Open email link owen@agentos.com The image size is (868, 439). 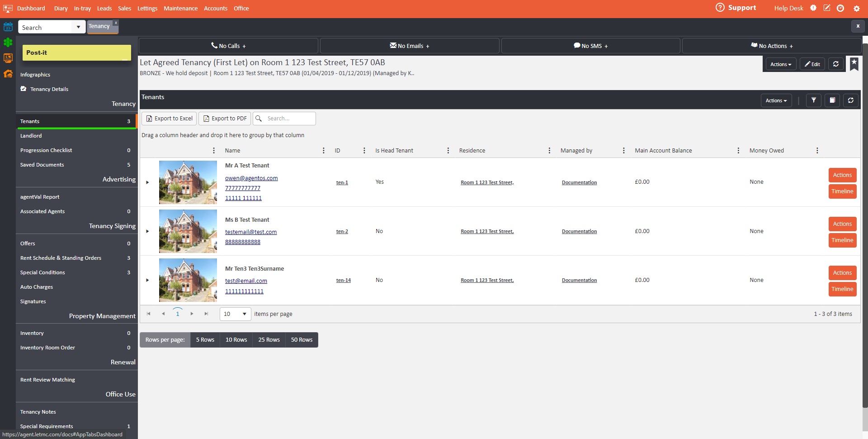pos(251,178)
